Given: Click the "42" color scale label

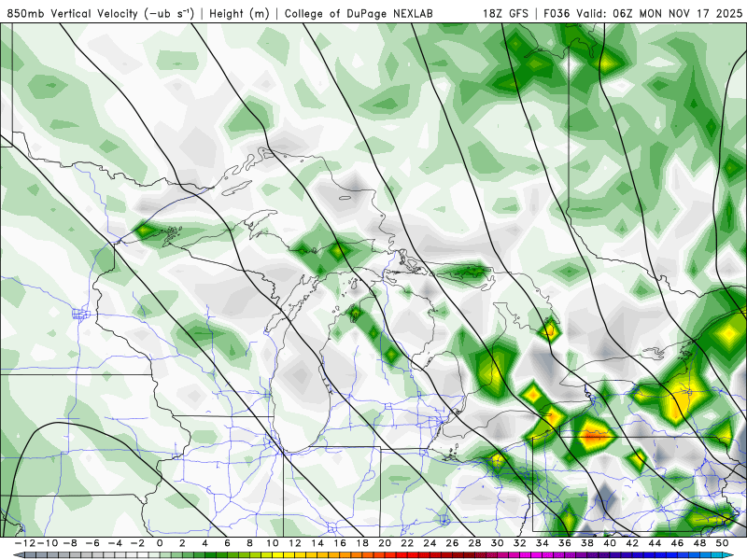Looking at the screenshot, I should point(633,543).
